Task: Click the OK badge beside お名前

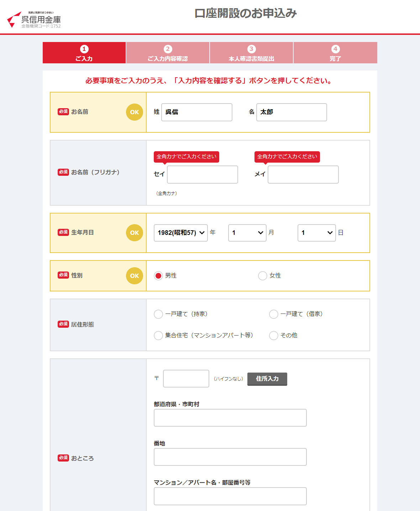Action: click(x=135, y=112)
